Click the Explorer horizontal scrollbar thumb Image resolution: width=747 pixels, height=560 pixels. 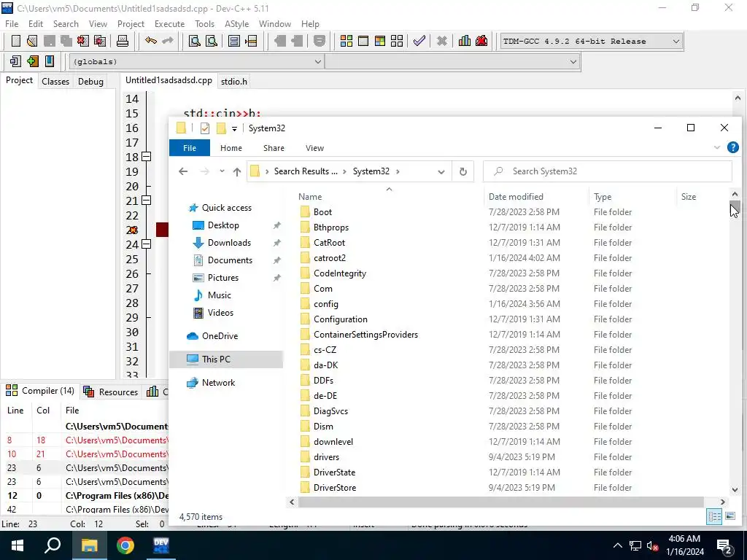[500, 502]
